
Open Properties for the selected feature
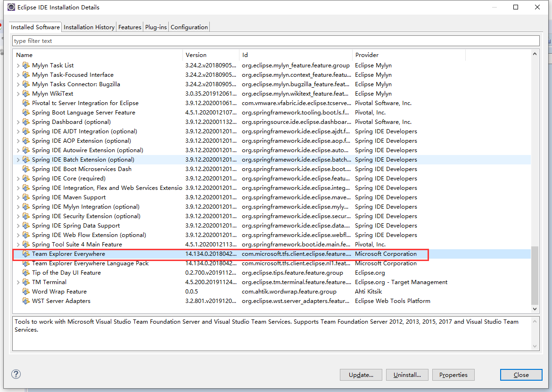[x=453, y=375]
